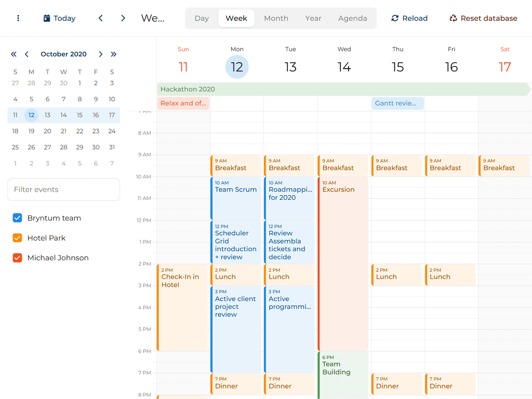Show previous month in mini calendar
The image size is (532, 399).
tap(26, 54)
